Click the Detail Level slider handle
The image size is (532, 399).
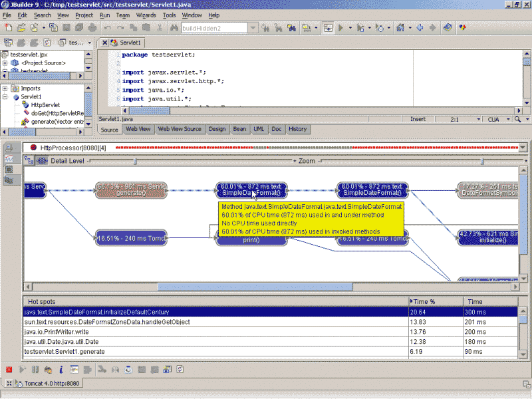point(136,161)
